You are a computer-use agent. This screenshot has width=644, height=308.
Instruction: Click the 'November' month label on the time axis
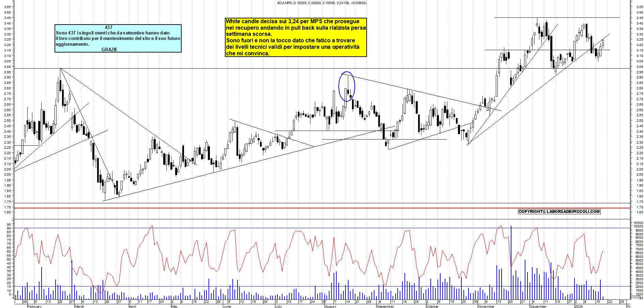pos(486,306)
